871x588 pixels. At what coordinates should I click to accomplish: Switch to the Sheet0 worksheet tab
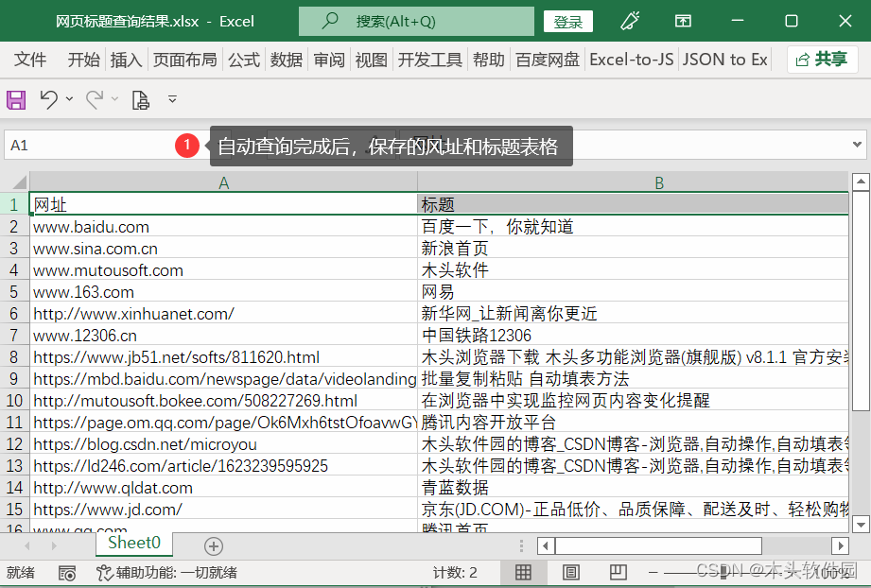click(134, 543)
